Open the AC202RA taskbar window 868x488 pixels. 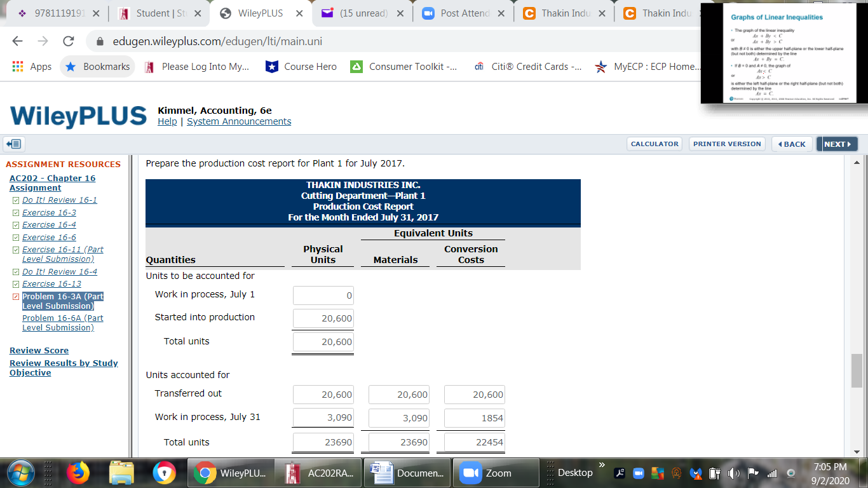(x=319, y=473)
